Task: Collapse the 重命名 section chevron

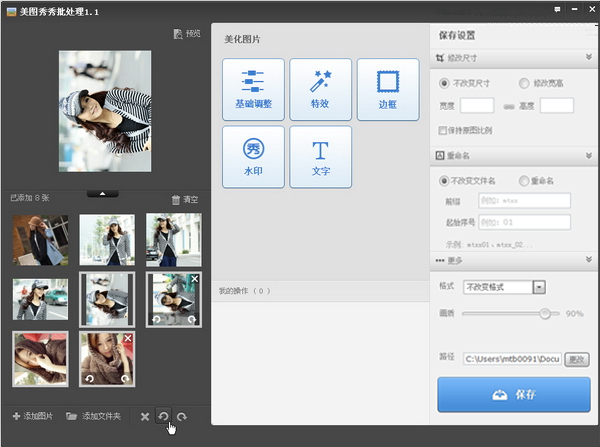Action: click(x=589, y=155)
